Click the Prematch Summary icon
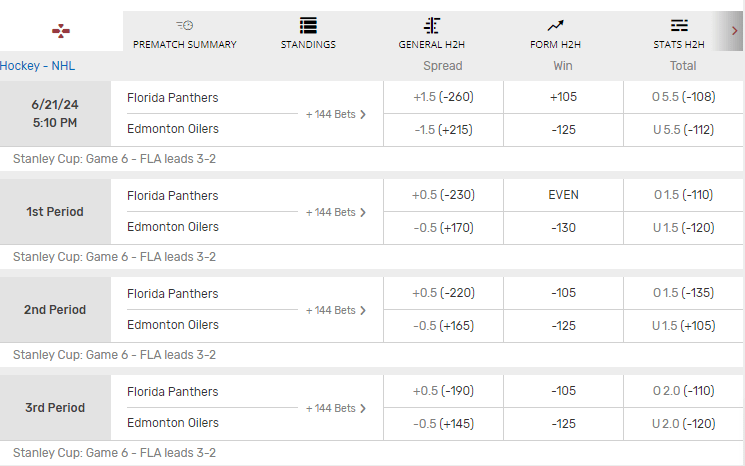 pos(185,25)
